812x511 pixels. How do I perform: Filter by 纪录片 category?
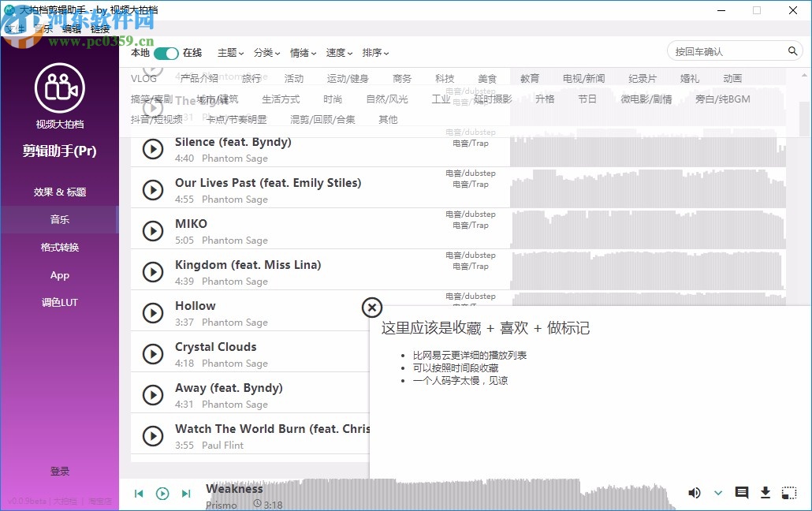pos(643,79)
